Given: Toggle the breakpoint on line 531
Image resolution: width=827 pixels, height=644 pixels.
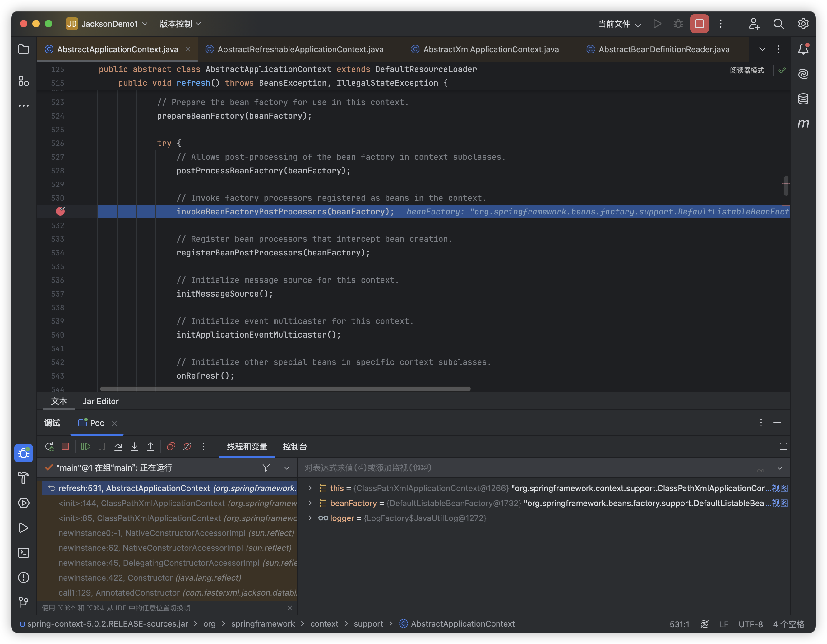Looking at the screenshot, I should pyautogui.click(x=61, y=211).
